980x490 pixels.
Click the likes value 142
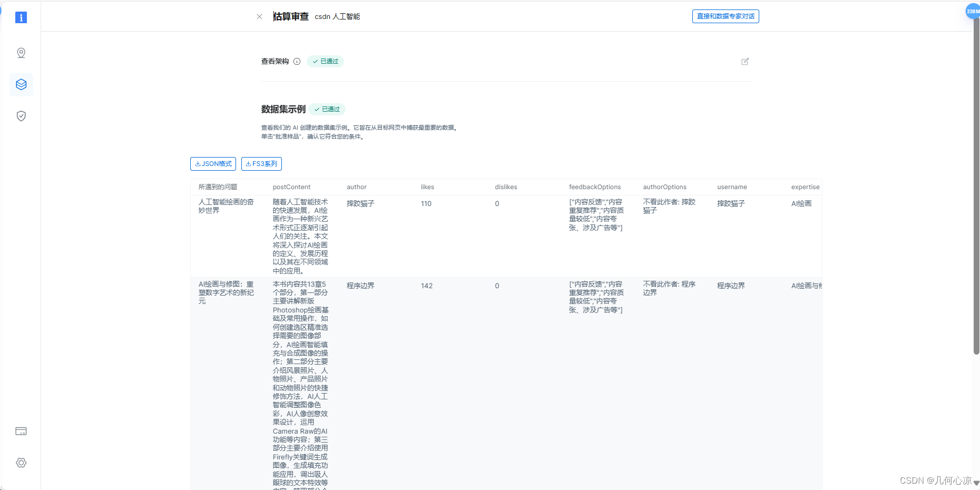pos(427,286)
